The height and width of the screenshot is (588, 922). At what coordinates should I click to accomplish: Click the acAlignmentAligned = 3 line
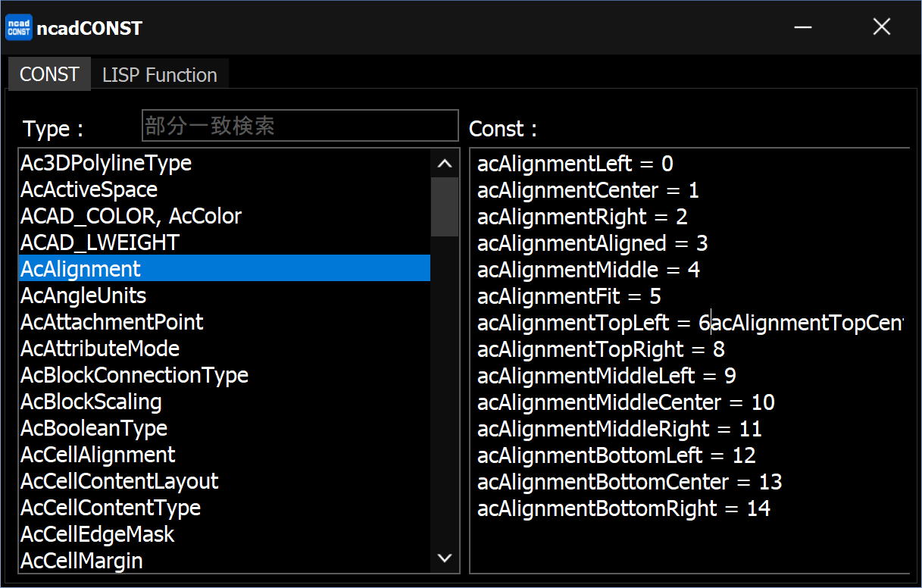point(592,243)
